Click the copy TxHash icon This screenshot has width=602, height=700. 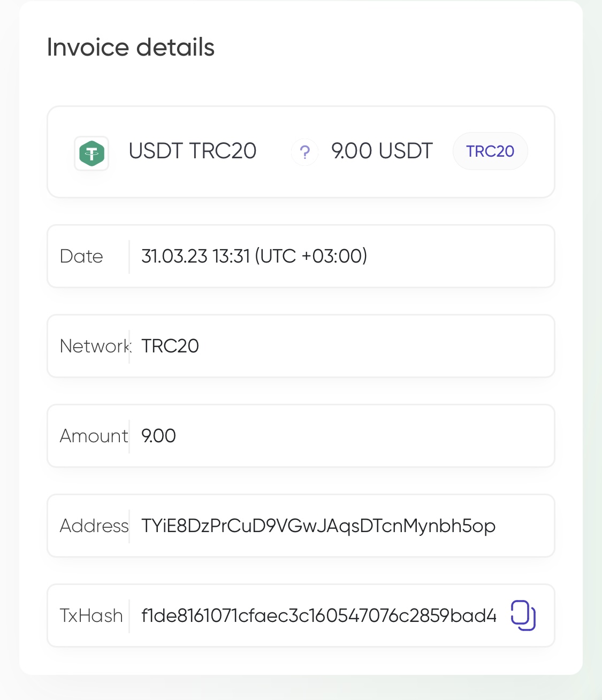tap(523, 616)
